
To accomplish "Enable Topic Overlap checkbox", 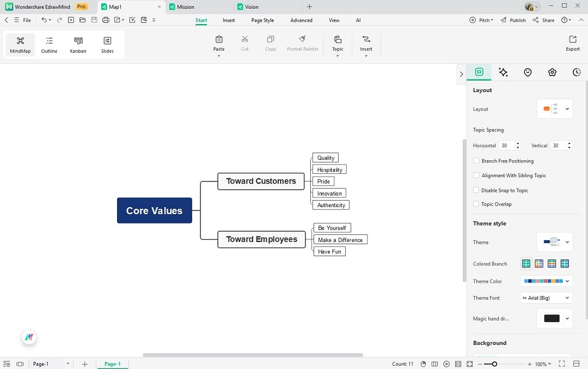I will pyautogui.click(x=476, y=204).
